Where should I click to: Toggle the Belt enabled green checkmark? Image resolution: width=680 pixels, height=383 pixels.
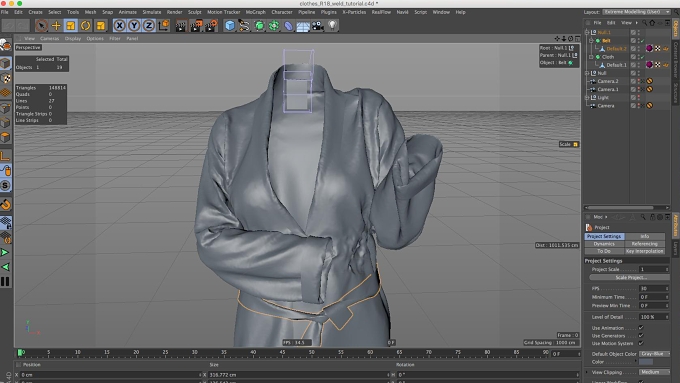click(642, 41)
